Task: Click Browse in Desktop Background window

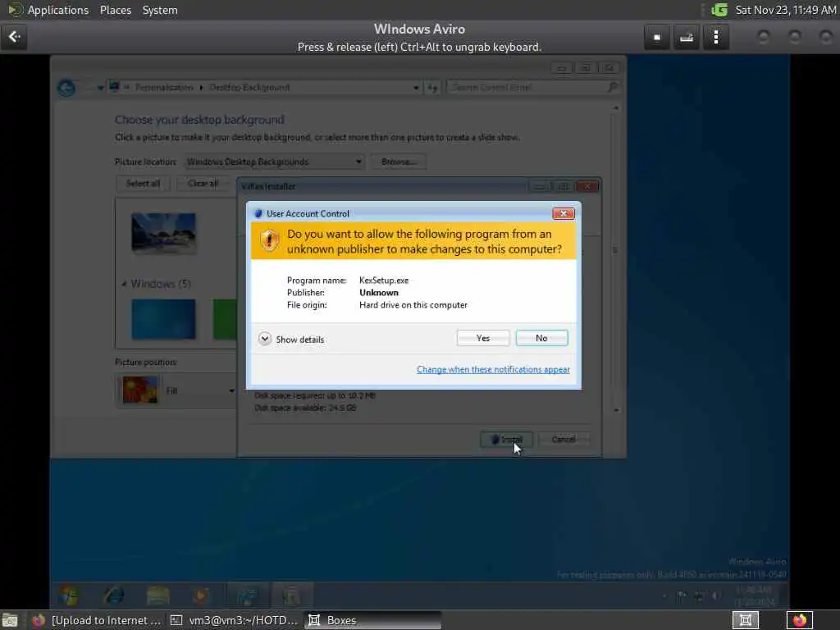Action: click(399, 162)
